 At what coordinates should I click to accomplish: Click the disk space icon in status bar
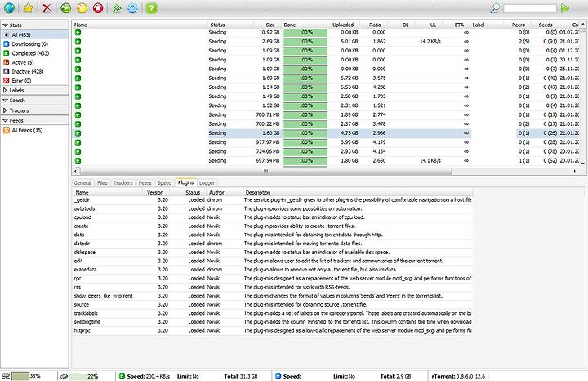pyautogui.click(x=64, y=376)
